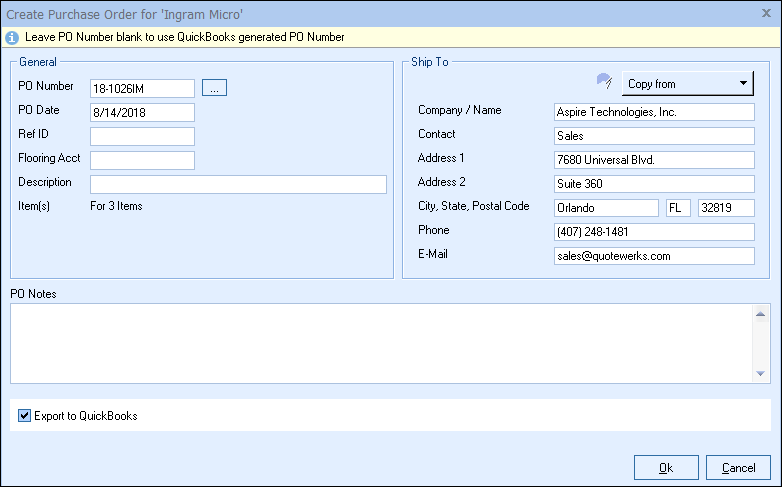Click the PO Notes scrollbar down arrow

(x=761, y=373)
